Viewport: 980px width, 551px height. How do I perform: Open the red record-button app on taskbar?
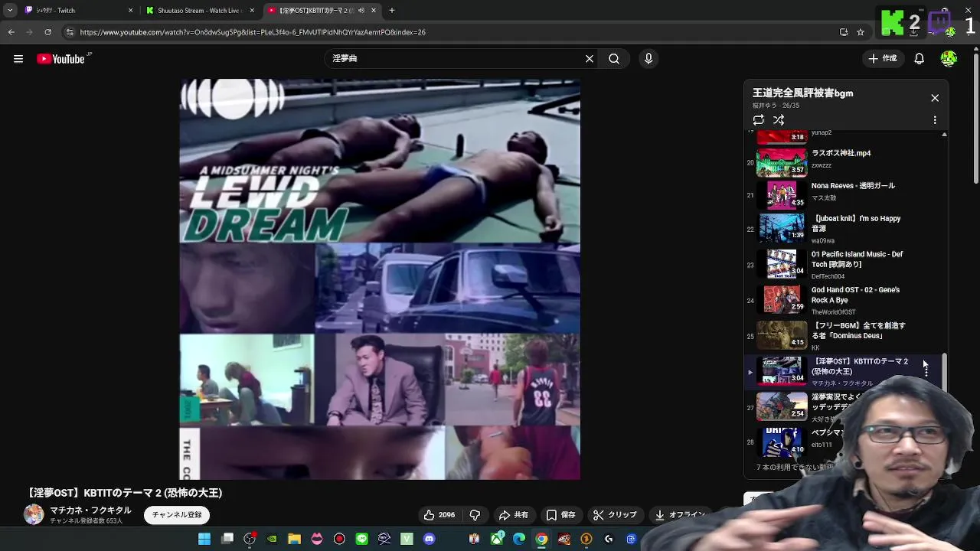pyautogui.click(x=339, y=539)
